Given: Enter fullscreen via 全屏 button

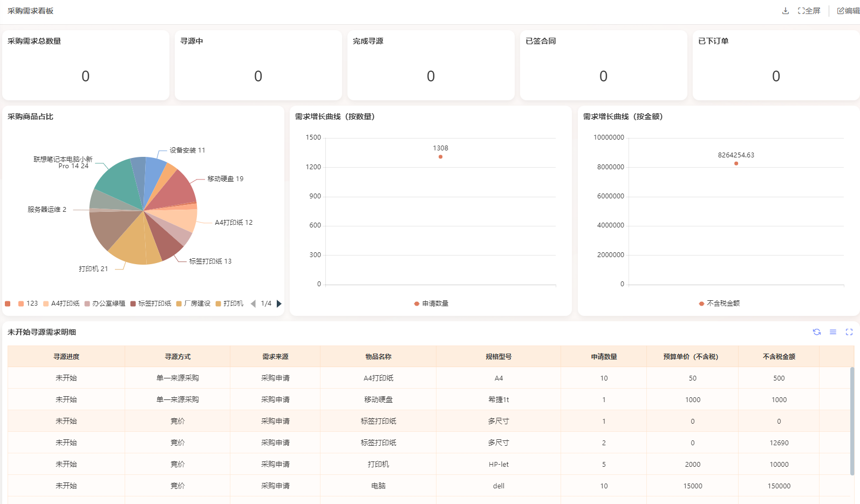Looking at the screenshot, I should (x=809, y=11).
